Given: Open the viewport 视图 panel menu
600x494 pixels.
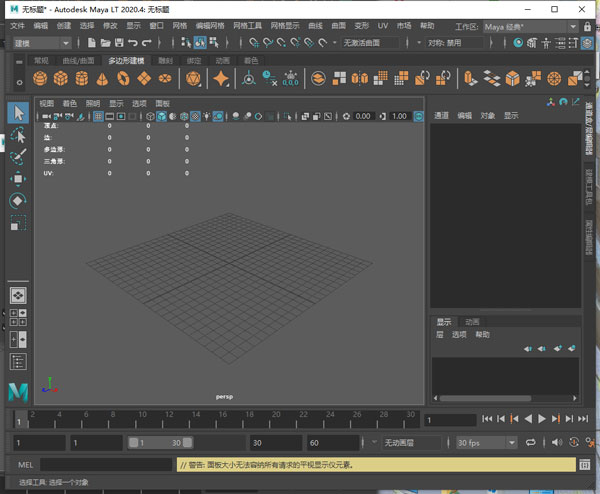Looking at the screenshot, I should [x=47, y=103].
